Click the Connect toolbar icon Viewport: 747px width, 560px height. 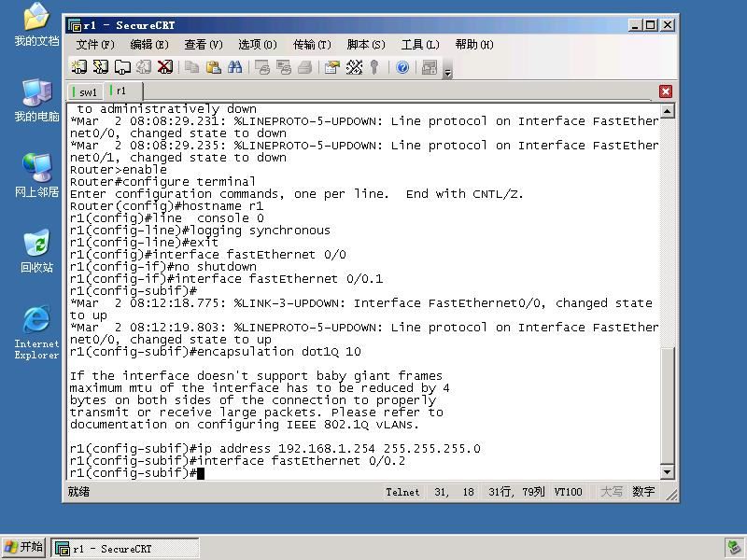(79, 67)
